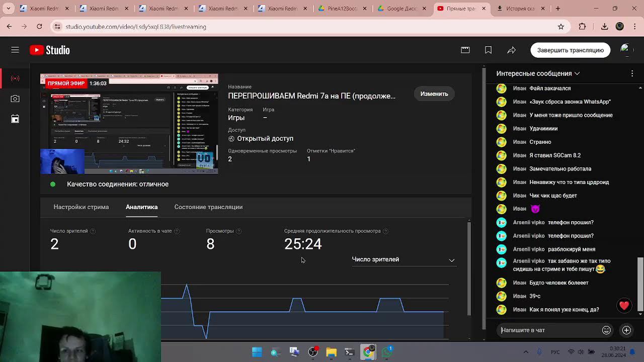Image resolution: width=644 pixels, height=362 pixels.
Task: Click the live stream preview thumbnail
Action: 129,124
